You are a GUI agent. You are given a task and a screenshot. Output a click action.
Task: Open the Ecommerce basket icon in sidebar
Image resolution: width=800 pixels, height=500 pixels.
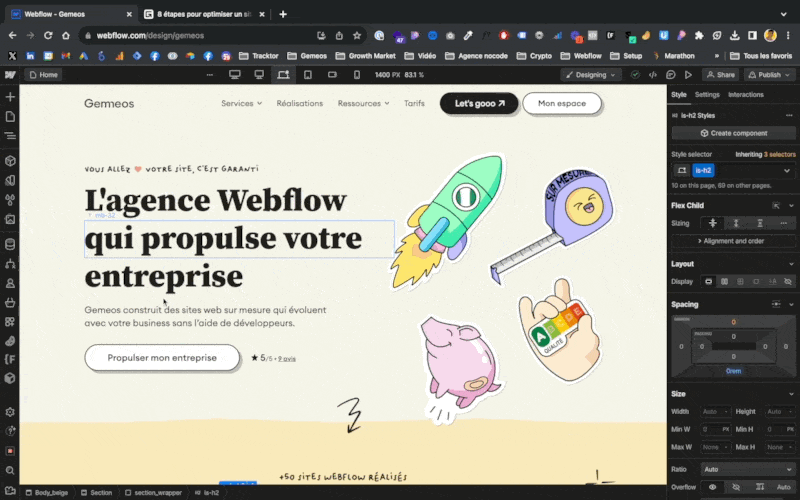pos(10,303)
